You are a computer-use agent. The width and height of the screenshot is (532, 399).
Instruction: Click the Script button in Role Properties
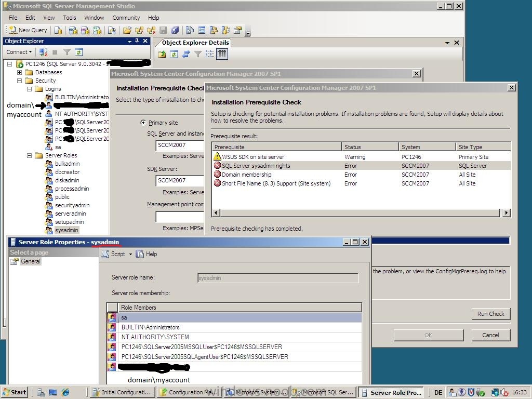click(114, 254)
